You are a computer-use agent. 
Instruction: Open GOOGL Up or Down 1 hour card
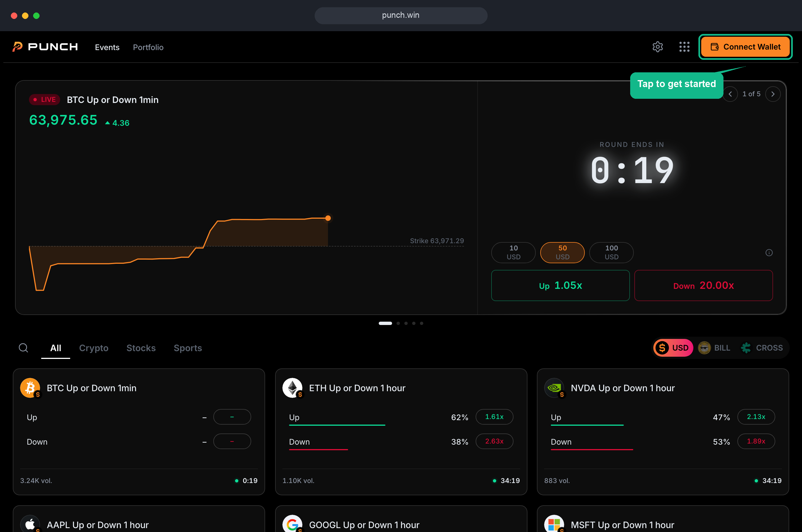click(x=401, y=519)
